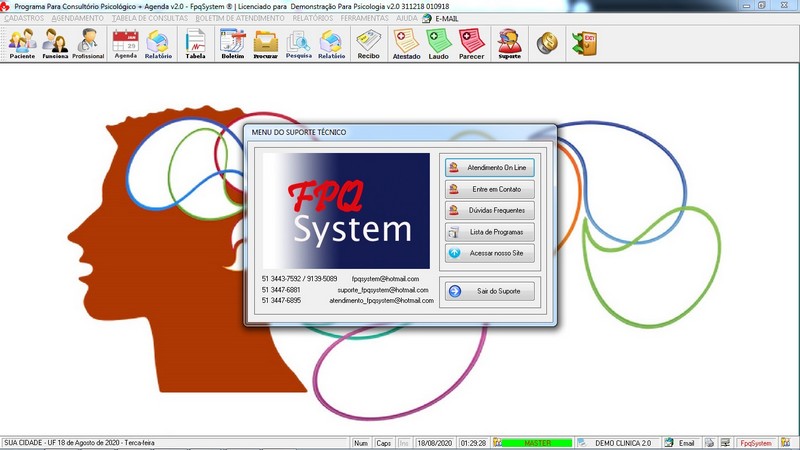Open the Recibo receipt icon
Viewport: 800px width, 450px height.
tap(368, 44)
